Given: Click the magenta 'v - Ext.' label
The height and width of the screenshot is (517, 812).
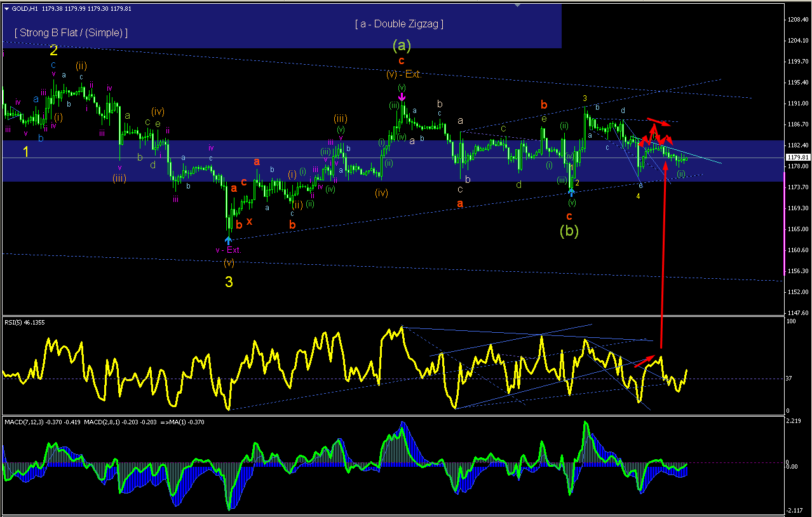Looking at the screenshot, I should point(228,250).
